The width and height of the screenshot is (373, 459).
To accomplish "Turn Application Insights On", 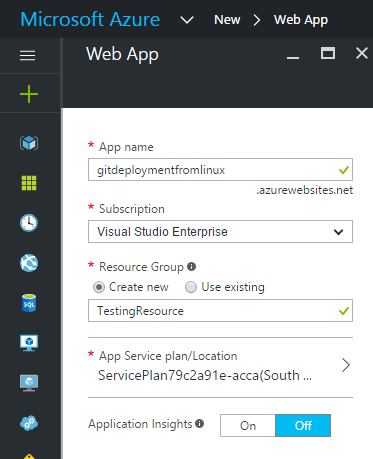I will click(x=248, y=425).
